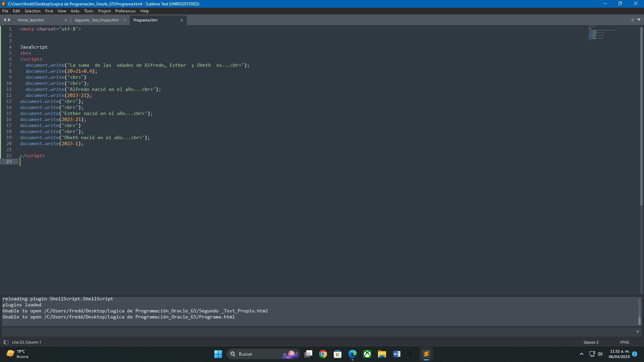Viewport: 644px width, 362px height.
Task: Click 'Unable to open' Programa.html console line
Action: 119,317
